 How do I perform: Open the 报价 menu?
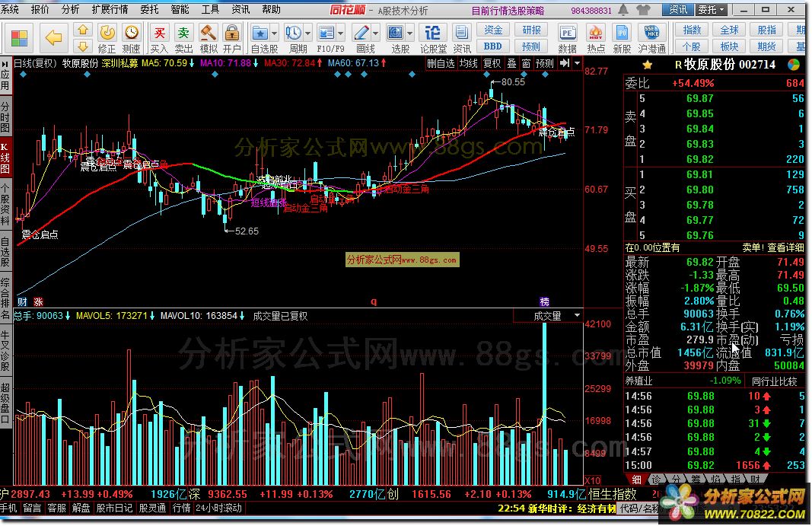[x=40, y=9]
